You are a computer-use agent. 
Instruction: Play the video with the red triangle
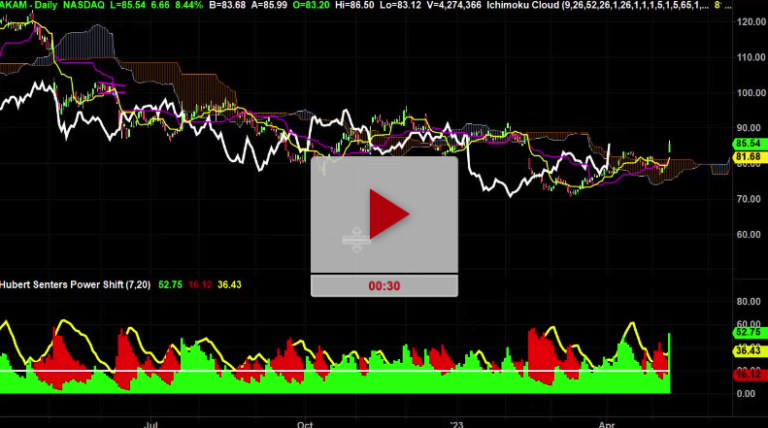click(384, 213)
